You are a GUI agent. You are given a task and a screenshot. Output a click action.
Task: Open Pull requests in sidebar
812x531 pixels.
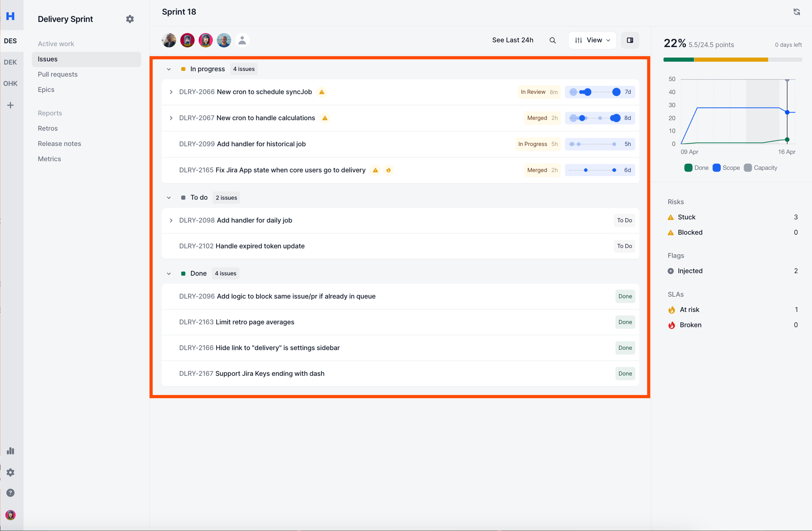(x=57, y=74)
